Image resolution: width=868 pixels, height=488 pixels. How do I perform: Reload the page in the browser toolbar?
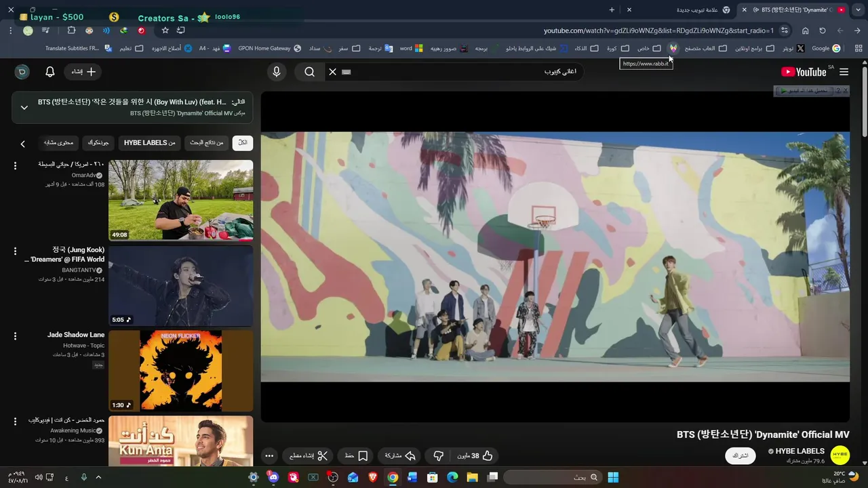click(x=823, y=30)
